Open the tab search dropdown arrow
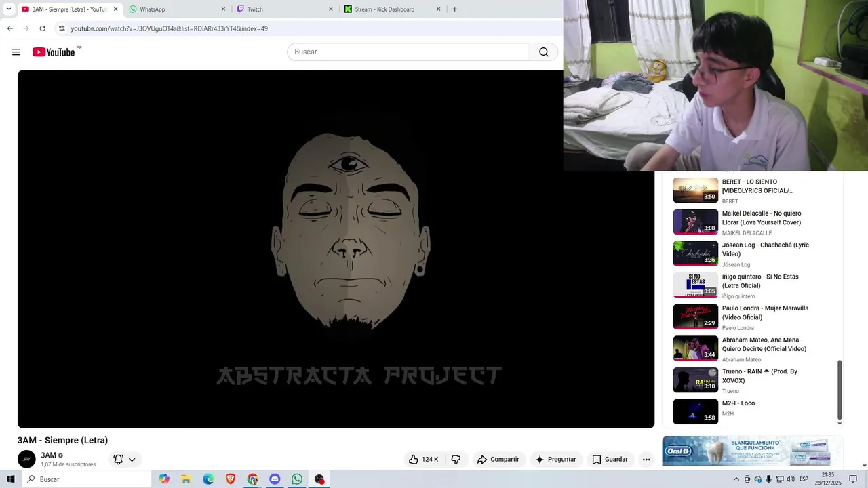 [x=9, y=9]
